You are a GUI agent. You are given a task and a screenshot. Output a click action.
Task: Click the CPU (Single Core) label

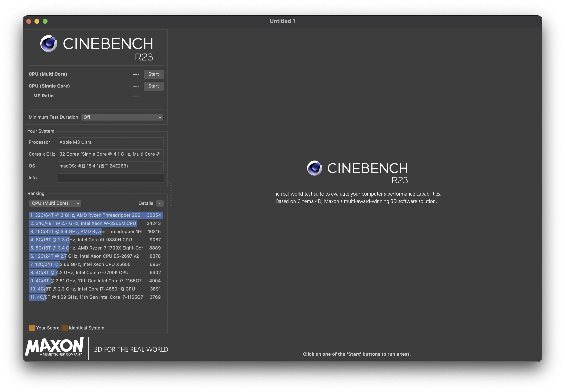[x=49, y=86]
